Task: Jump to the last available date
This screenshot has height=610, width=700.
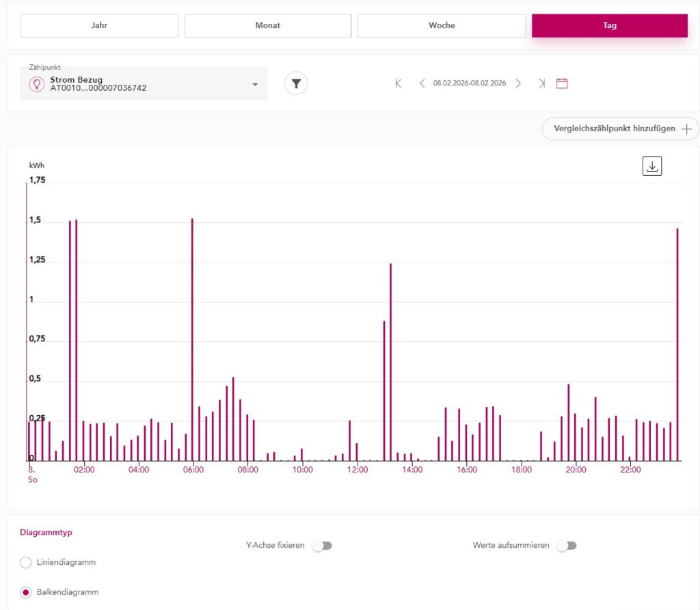Action: point(541,83)
